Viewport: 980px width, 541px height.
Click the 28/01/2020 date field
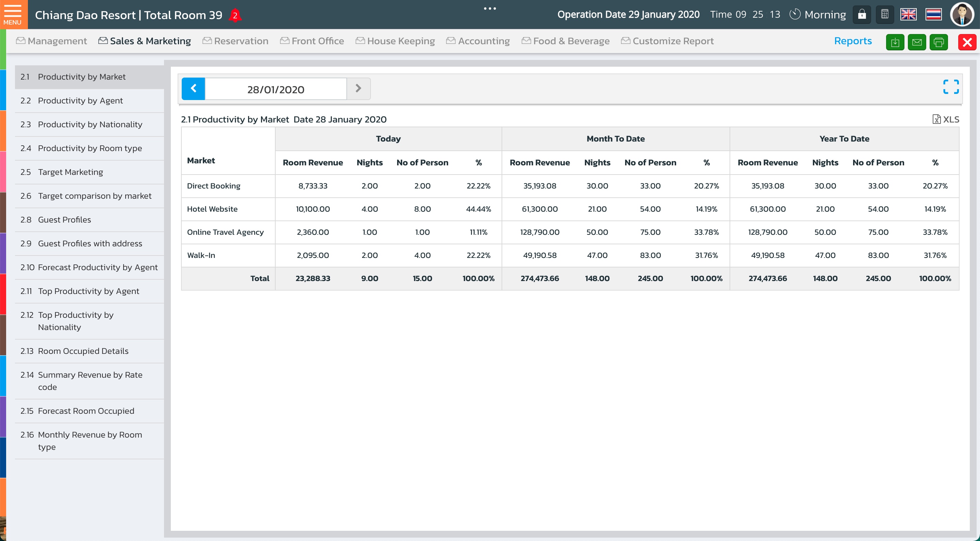click(275, 89)
